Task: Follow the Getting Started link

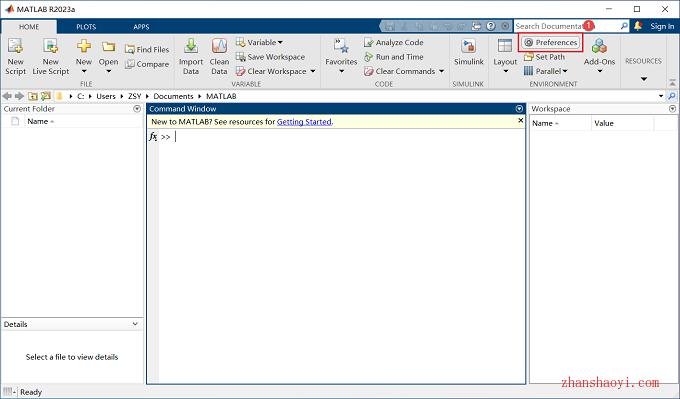Action: 304,122
